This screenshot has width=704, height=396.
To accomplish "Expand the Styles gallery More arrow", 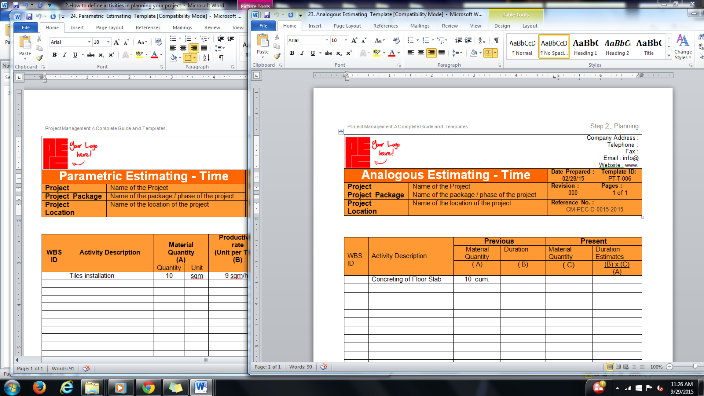I will [x=669, y=56].
